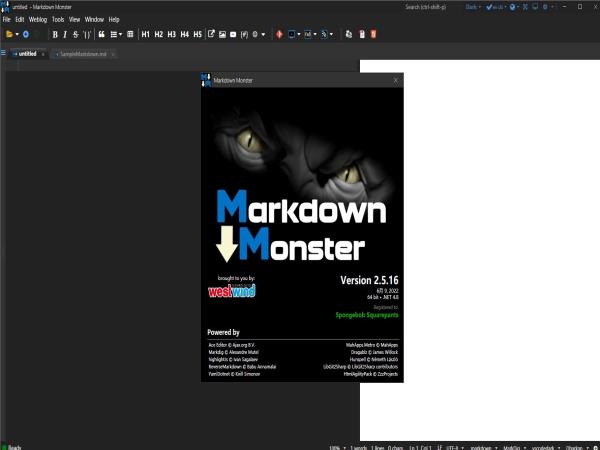Apply H5 heading
600x450 pixels.
pyautogui.click(x=197, y=34)
